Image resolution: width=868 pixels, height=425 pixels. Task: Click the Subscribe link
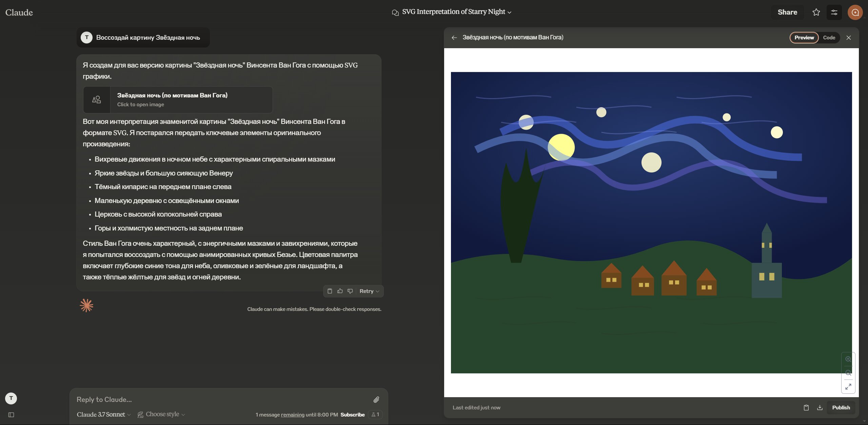tap(352, 414)
